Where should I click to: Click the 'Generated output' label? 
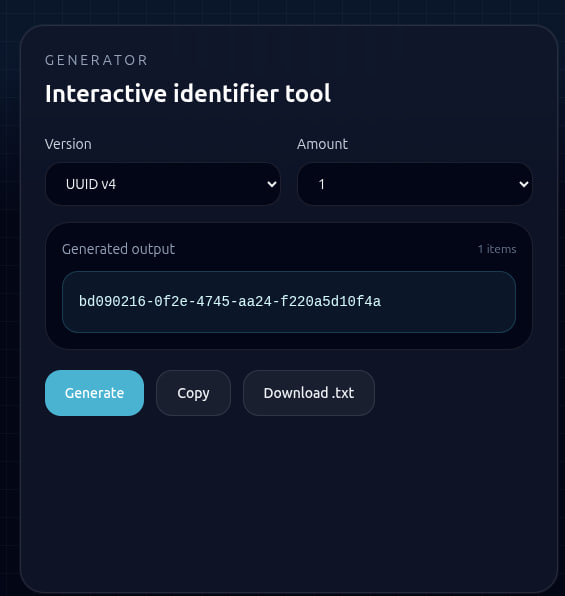click(118, 249)
